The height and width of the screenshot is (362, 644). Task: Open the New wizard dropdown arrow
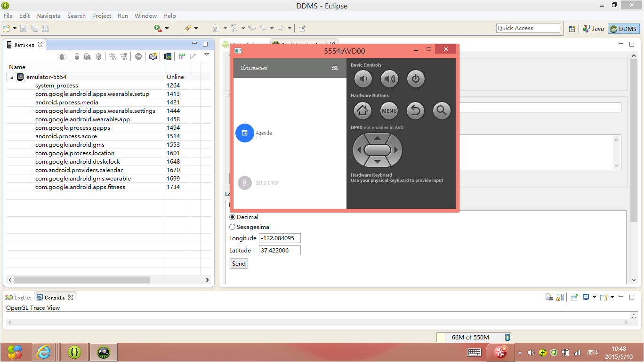[15, 29]
